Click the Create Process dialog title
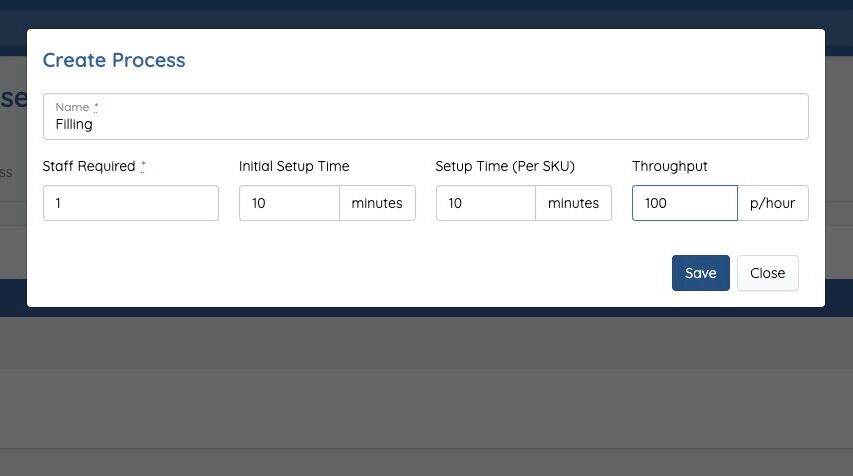The width and height of the screenshot is (853, 476). pos(114,60)
